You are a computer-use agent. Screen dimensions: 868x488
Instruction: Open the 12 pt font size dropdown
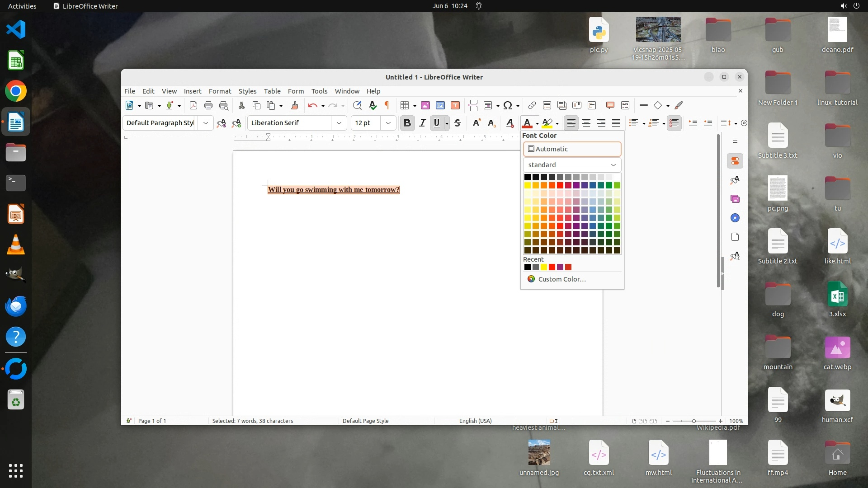pos(388,123)
